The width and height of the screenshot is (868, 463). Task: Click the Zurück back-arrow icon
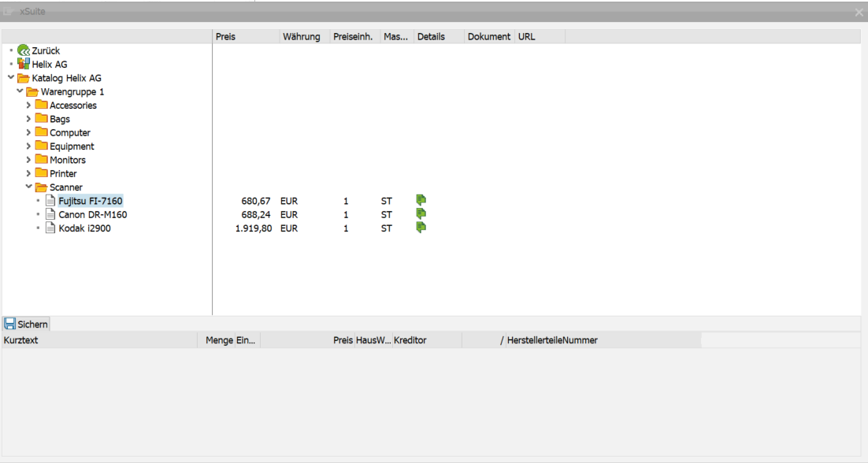coord(24,50)
